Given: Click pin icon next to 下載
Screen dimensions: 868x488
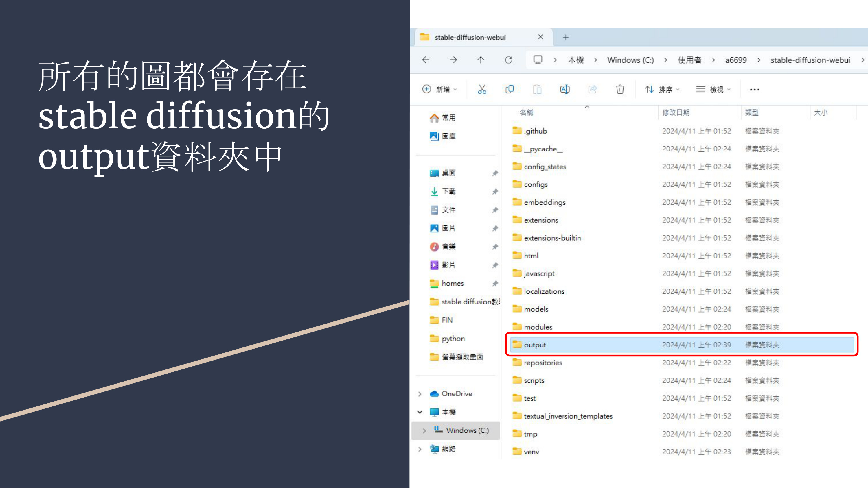Looking at the screenshot, I should pos(495,192).
